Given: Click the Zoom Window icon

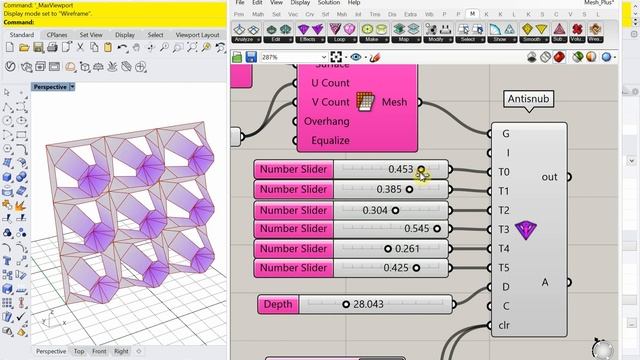Looking at the screenshot, I should pyautogui.click(x=178, y=48).
